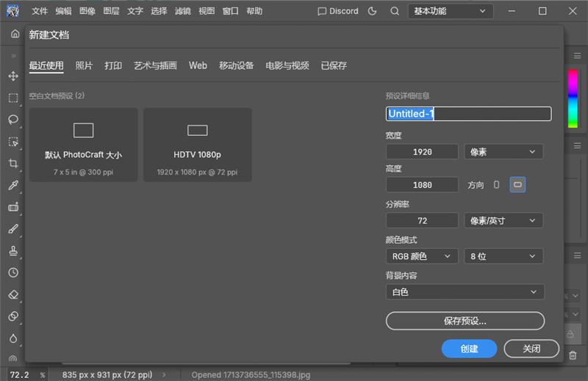Select the Clone Stamp tool
588x381 pixels.
(13, 250)
